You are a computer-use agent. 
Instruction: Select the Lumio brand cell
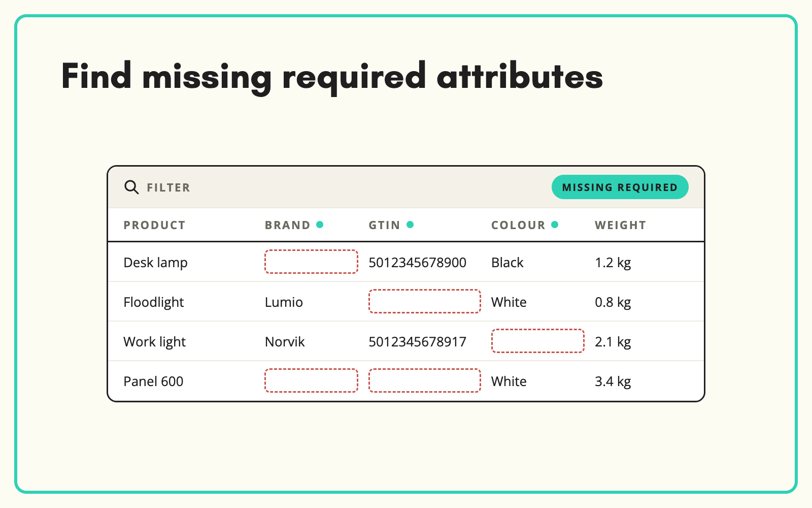[x=284, y=302]
